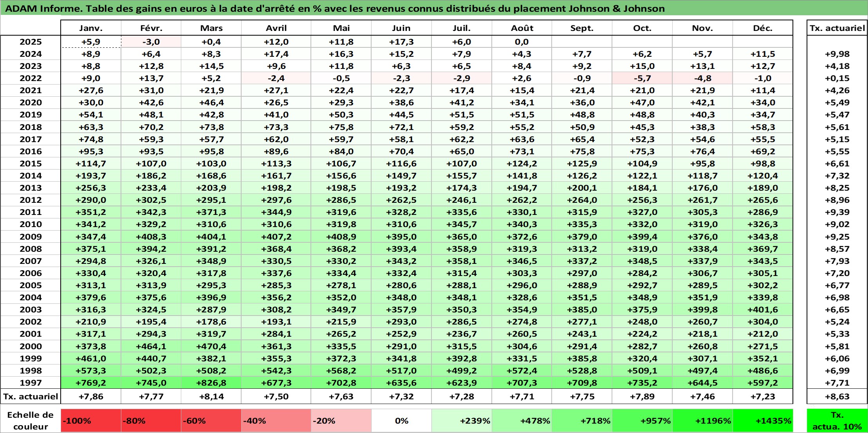The width and height of the screenshot is (868, 433).
Task: Click the cell showing +193,7
Action: [91, 176]
